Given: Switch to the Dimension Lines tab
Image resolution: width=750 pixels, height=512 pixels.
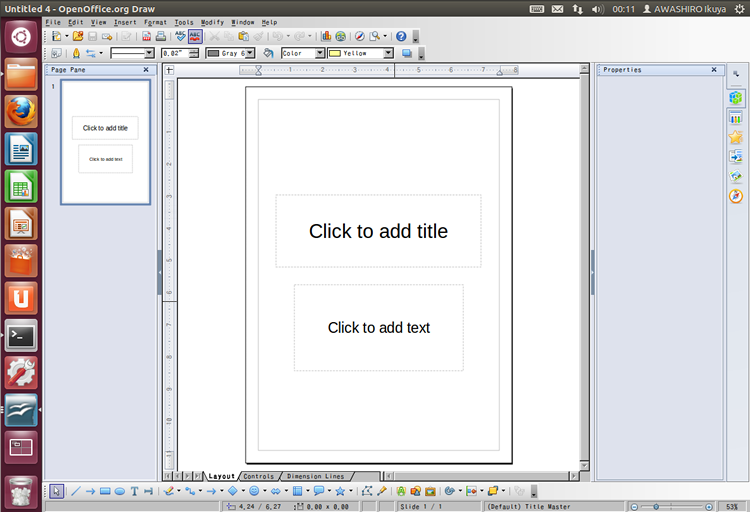Looking at the screenshot, I should [315, 477].
